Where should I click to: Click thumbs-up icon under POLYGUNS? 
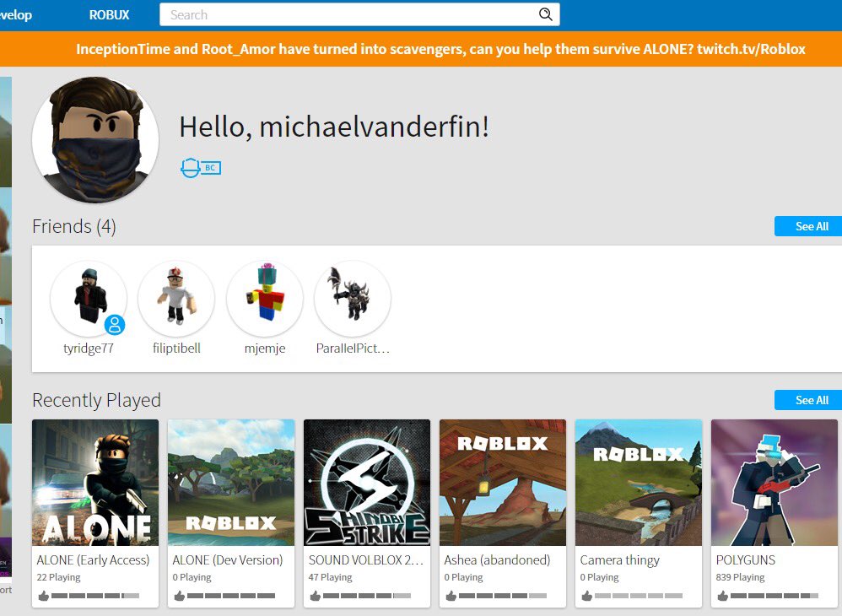coord(723,596)
